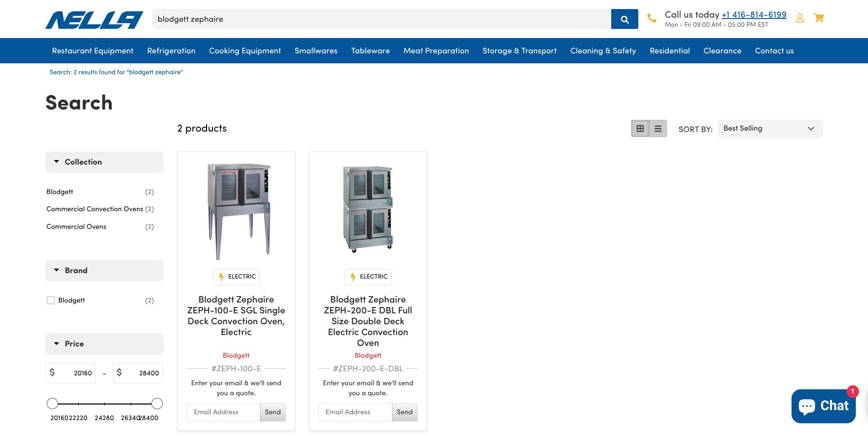Open Contact us page
The image size is (868, 435).
coord(774,51)
